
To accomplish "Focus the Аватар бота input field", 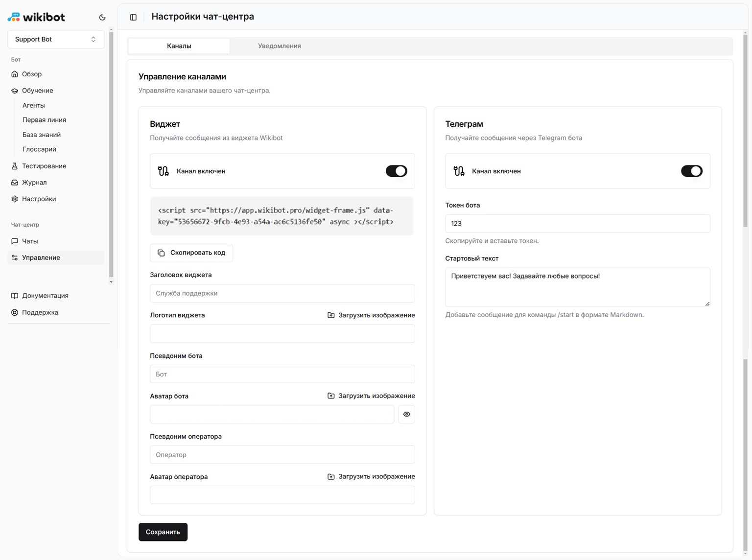I will (272, 414).
